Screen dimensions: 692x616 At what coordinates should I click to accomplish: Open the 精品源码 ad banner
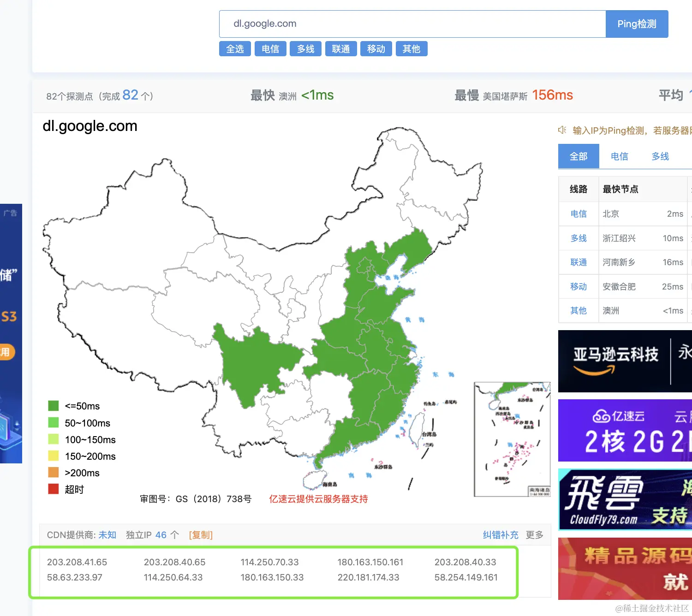click(x=625, y=569)
